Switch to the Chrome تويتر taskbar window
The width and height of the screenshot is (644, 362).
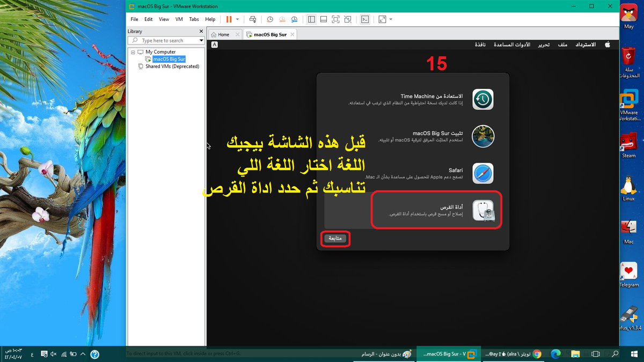tap(513, 354)
